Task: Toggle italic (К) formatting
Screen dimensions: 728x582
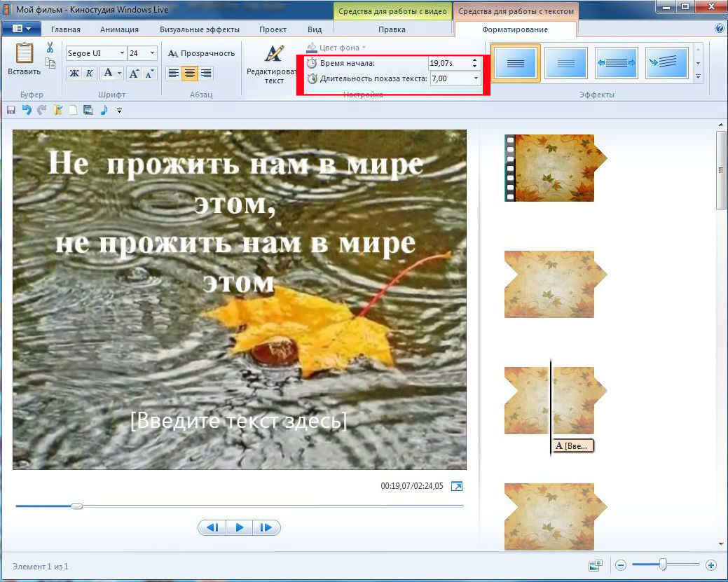Action: (90, 74)
